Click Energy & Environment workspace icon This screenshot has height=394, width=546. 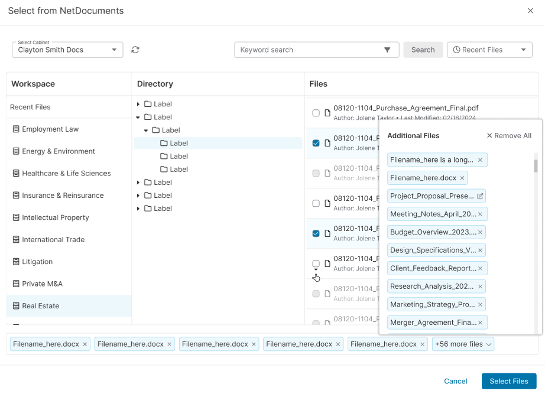(x=16, y=151)
